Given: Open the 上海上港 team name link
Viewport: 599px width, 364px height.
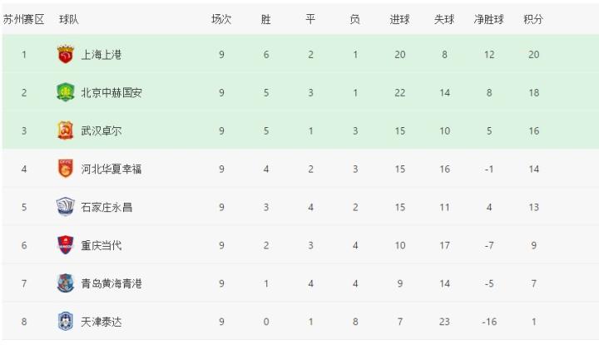Looking at the screenshot, I should coord(101,55).
